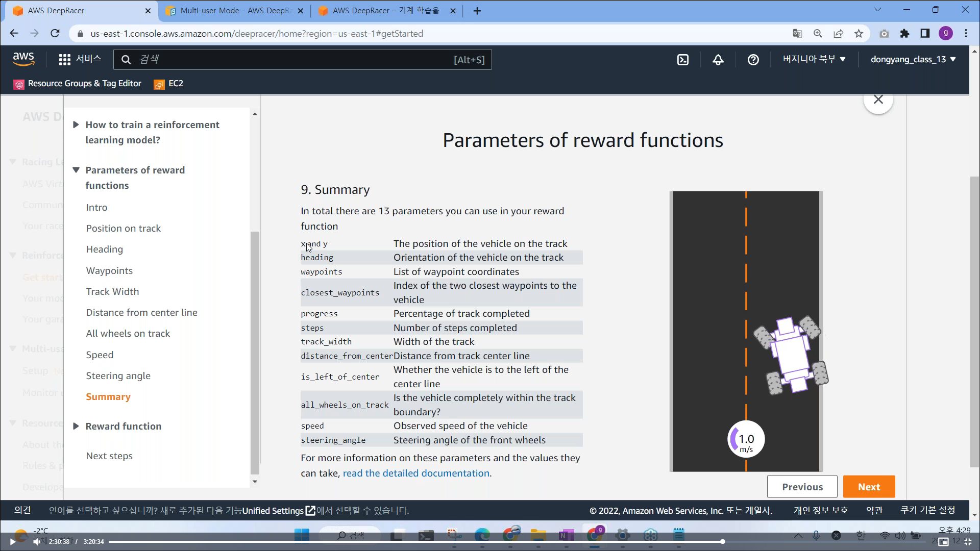Click the EC2 shortcut icon
980x551 pixels.
(169, 84)
